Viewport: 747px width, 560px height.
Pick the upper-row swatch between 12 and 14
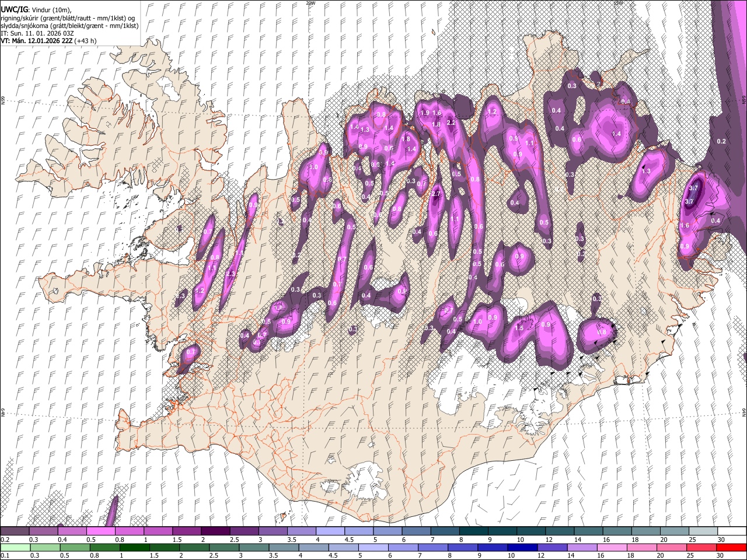click(x=560, y=531)
